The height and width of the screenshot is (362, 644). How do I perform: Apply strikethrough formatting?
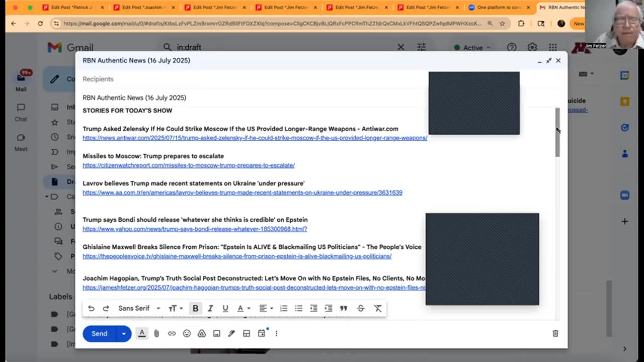361,308
